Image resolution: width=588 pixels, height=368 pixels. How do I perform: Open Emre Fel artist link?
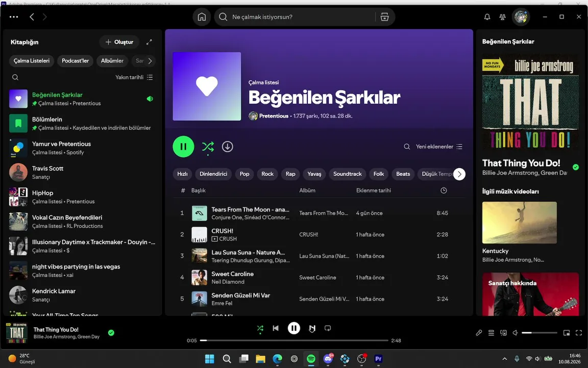click(222, 304)
